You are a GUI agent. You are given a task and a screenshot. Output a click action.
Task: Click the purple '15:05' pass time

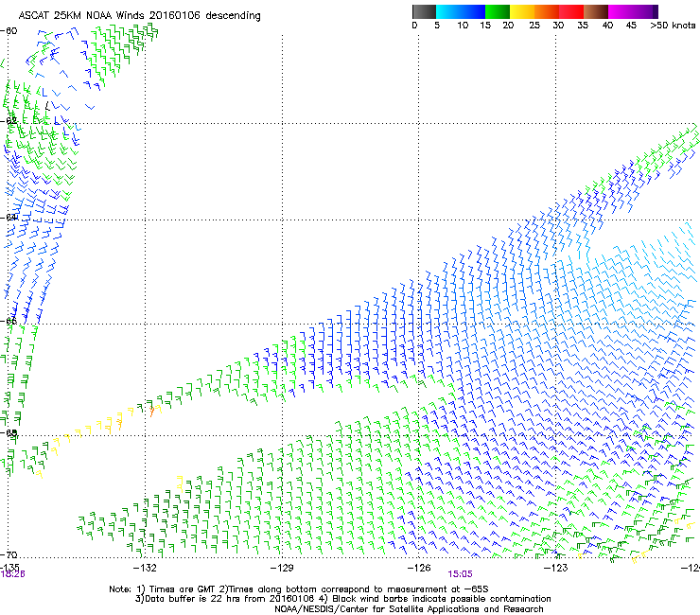[x=461, y=574]
